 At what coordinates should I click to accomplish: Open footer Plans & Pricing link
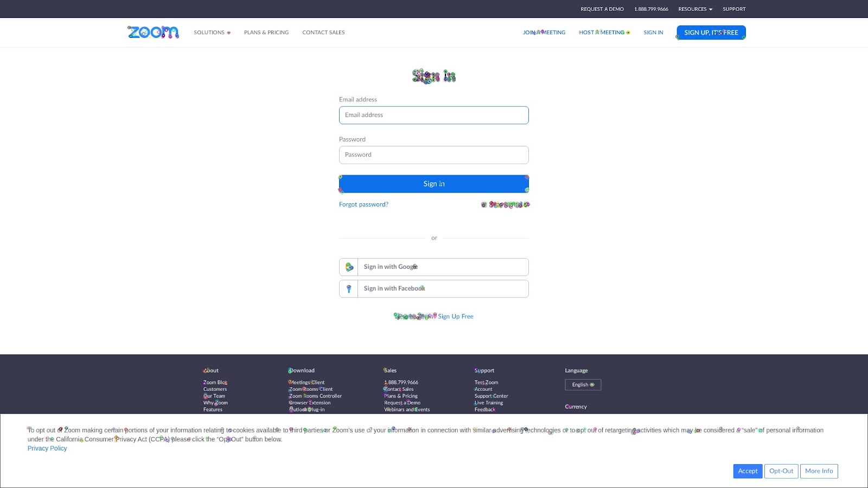coord(401,396)
